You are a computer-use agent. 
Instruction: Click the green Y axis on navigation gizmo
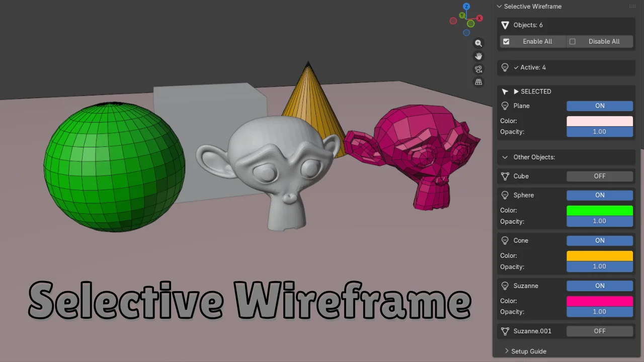point(462,16)
